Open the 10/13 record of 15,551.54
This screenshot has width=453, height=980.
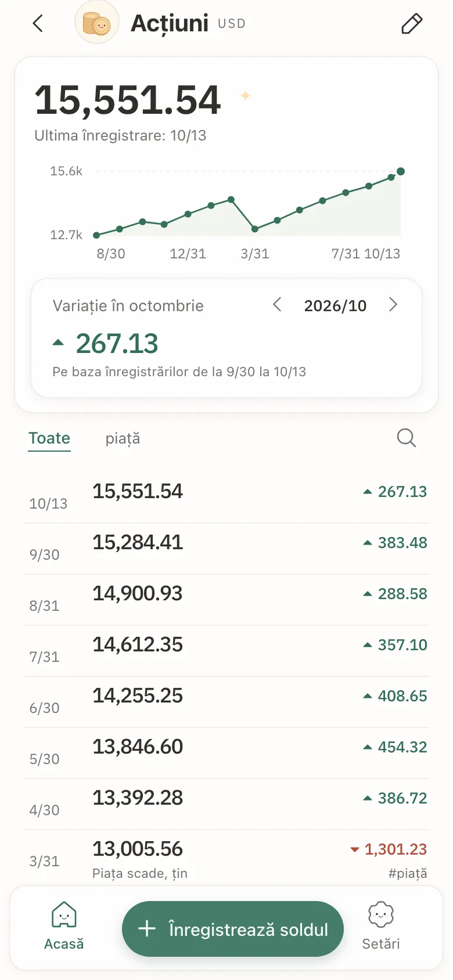point(227,498)
